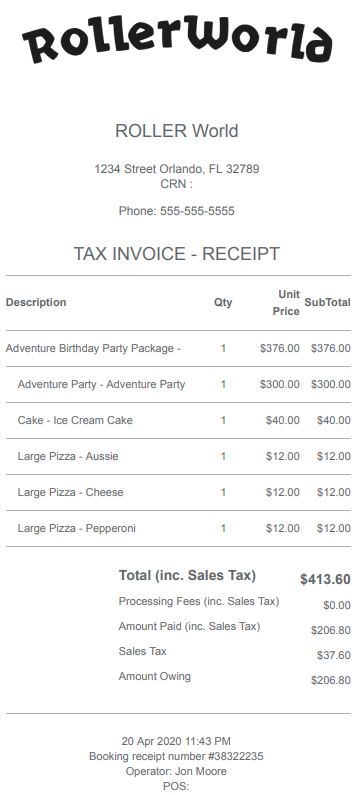Click the TAX INVOICE - RECEIPT title
This screenshot has height=795, width=361.
coord(176,254)
